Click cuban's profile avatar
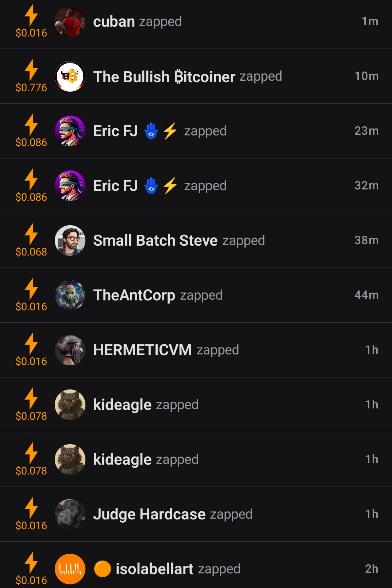This screenshot has height=588, width=392. tap(70, 22)
